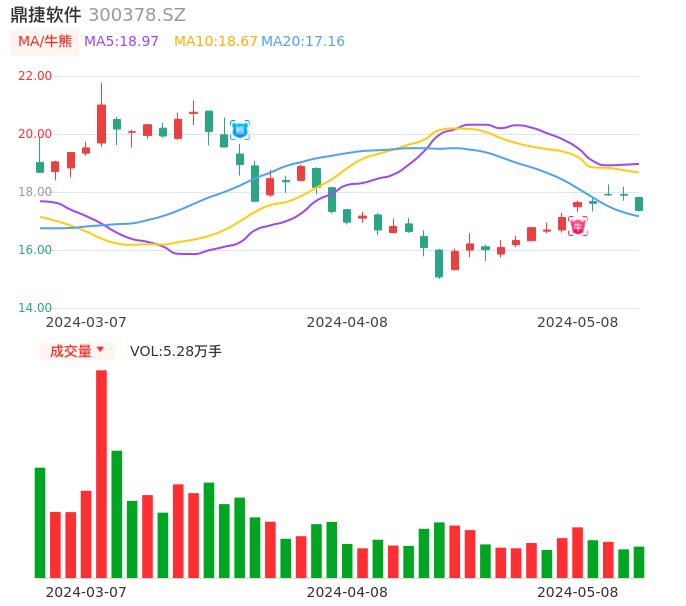Click the last green candlestick on the right
Image resolution: width=686 pixels, height=606 pixels.
639,204
